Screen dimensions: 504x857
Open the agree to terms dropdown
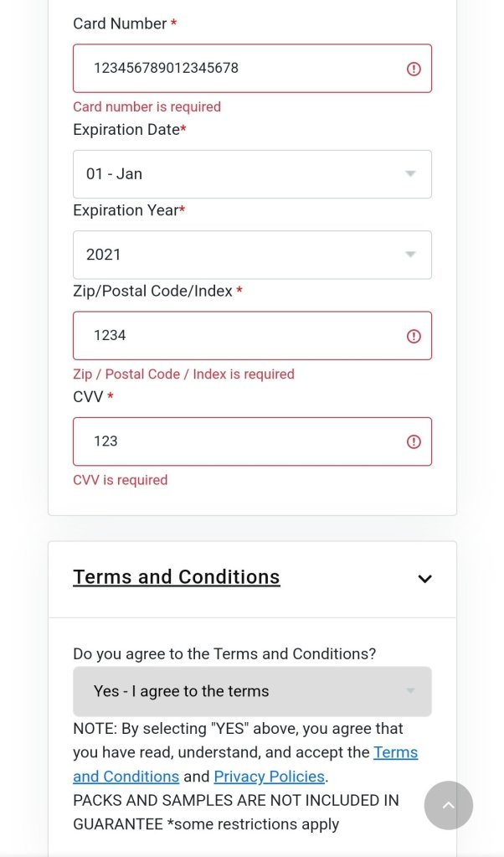tap(251, 691)
